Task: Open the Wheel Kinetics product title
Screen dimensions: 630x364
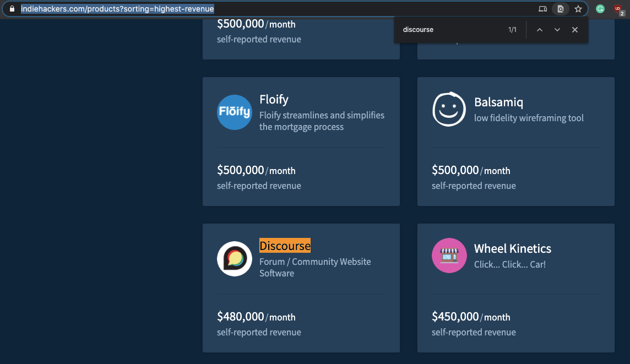Action: [513, 248]
